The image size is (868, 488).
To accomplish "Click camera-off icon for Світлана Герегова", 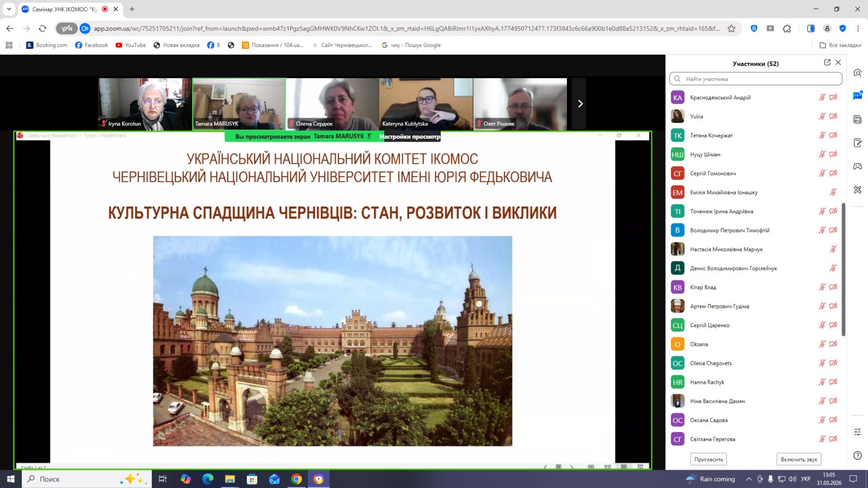I will point(833,439).
